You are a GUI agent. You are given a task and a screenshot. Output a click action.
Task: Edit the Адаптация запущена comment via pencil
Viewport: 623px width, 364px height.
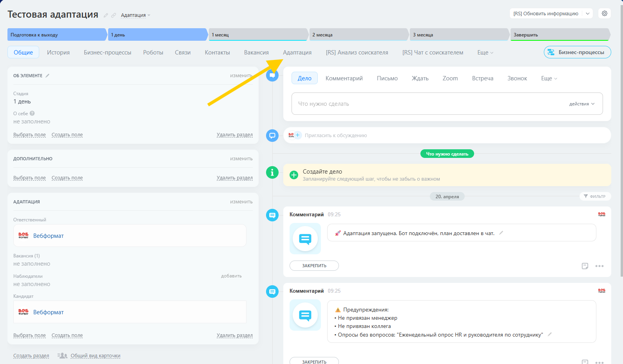tap(501, 233)
